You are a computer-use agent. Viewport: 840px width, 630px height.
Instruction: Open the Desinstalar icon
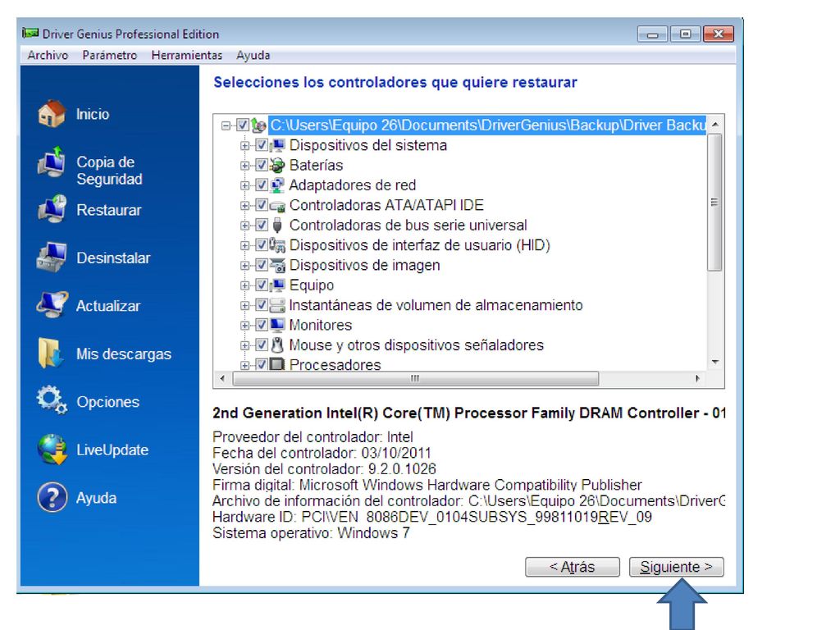pyautogui.click(x=52, y=258)
